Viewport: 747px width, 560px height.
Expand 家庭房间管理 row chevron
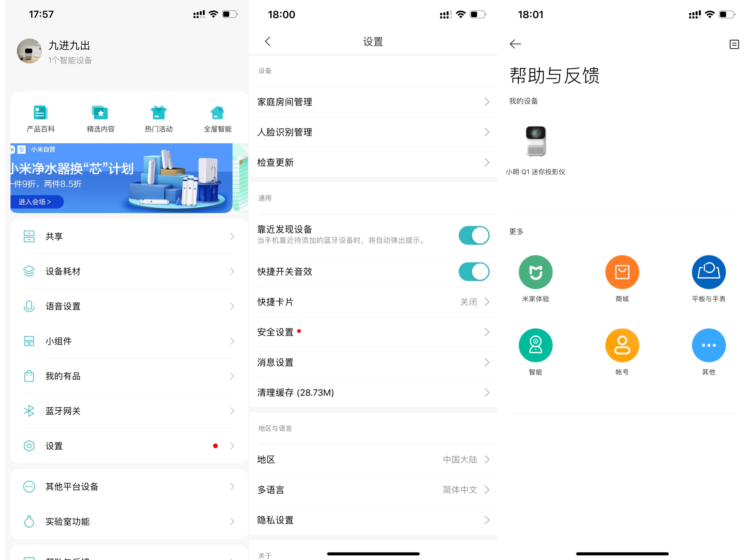[487, 102]
